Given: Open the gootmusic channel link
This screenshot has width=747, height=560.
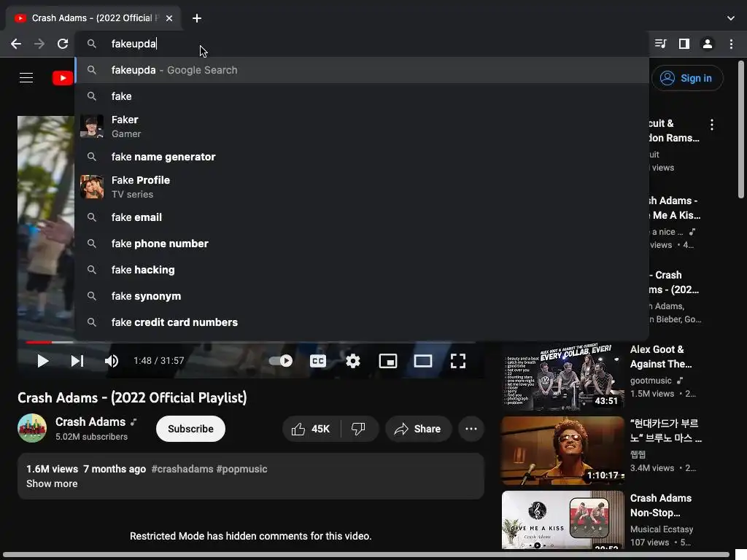Looking at the screenshot, I should [651, 381].
